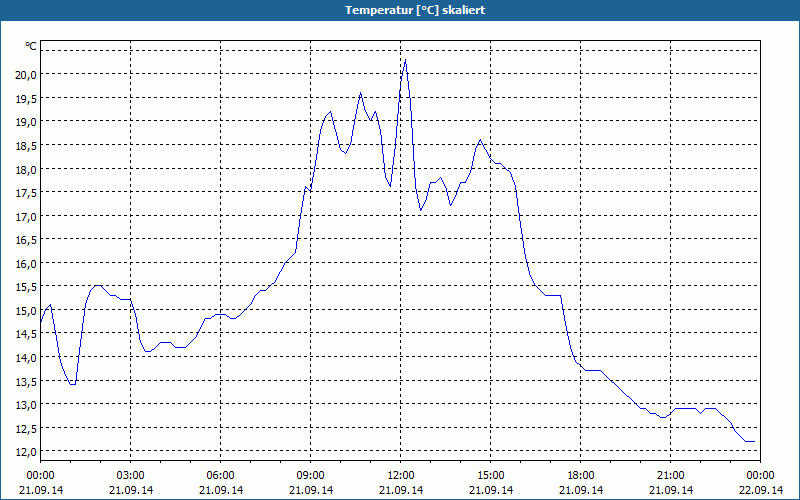Click the 12,0 y-axis tick label
800x500 pixels.
(x=27, y=452)
